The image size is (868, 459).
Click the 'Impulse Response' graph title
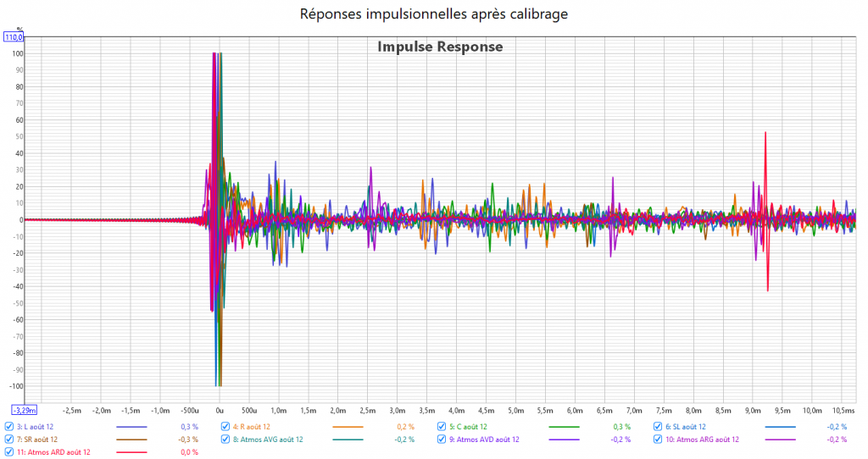coord(440,47)
